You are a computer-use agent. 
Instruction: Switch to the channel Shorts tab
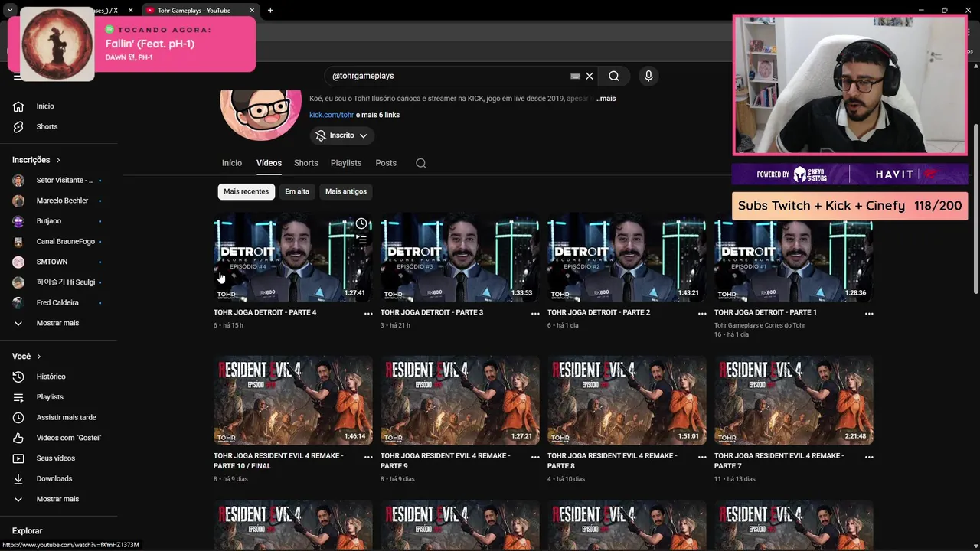[x=305, y=163]
